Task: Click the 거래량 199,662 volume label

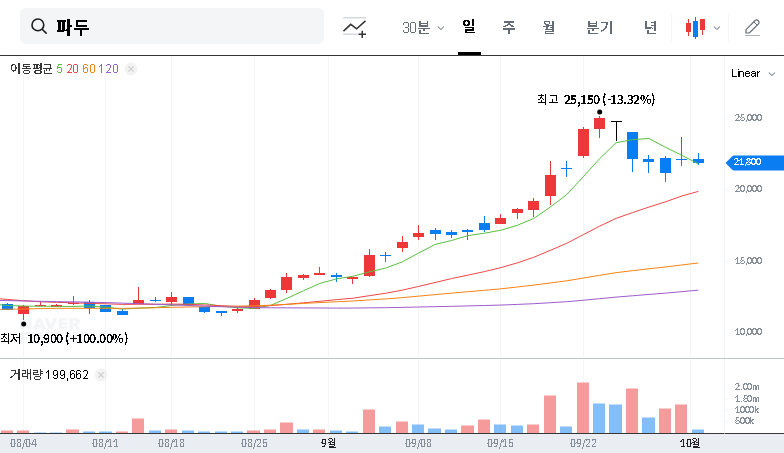Action: [49, 374]
